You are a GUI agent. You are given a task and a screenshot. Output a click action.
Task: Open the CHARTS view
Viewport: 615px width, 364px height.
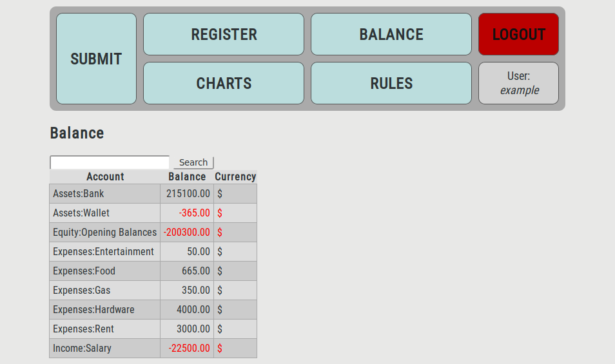coord(224,83)
